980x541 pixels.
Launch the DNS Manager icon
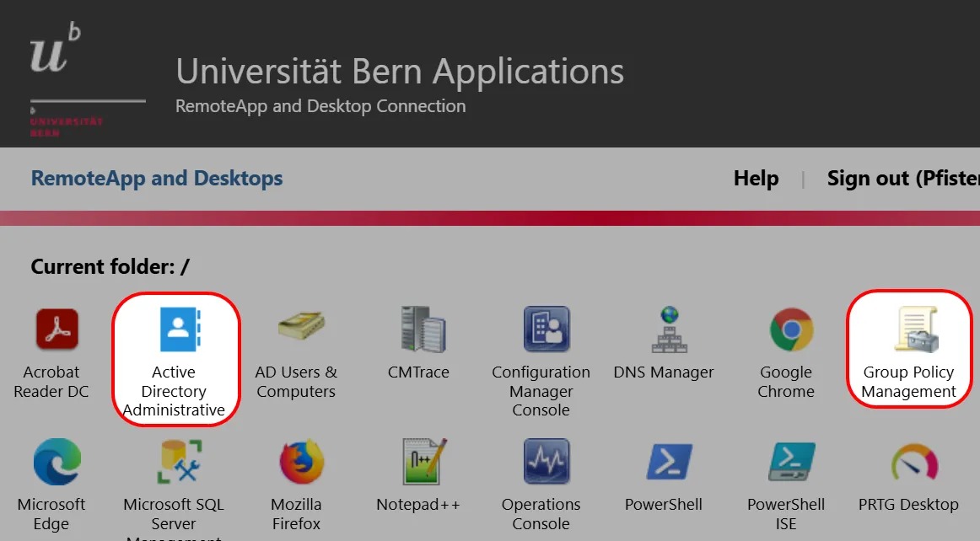point(669,329)
